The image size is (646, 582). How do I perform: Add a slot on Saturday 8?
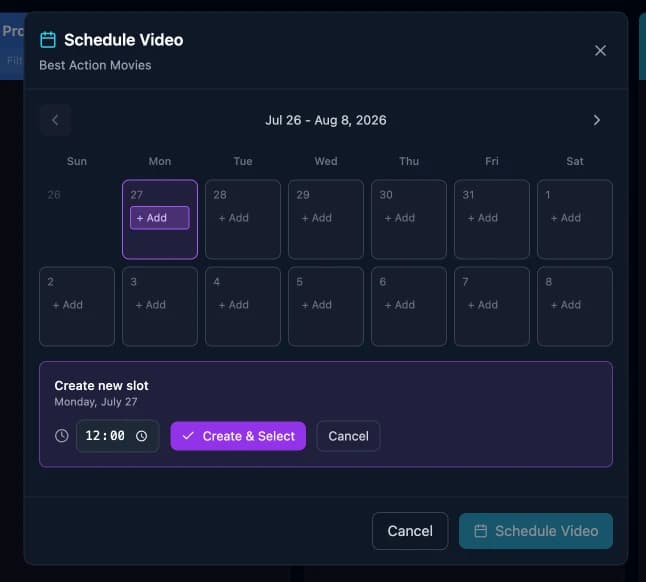[566, 305]
